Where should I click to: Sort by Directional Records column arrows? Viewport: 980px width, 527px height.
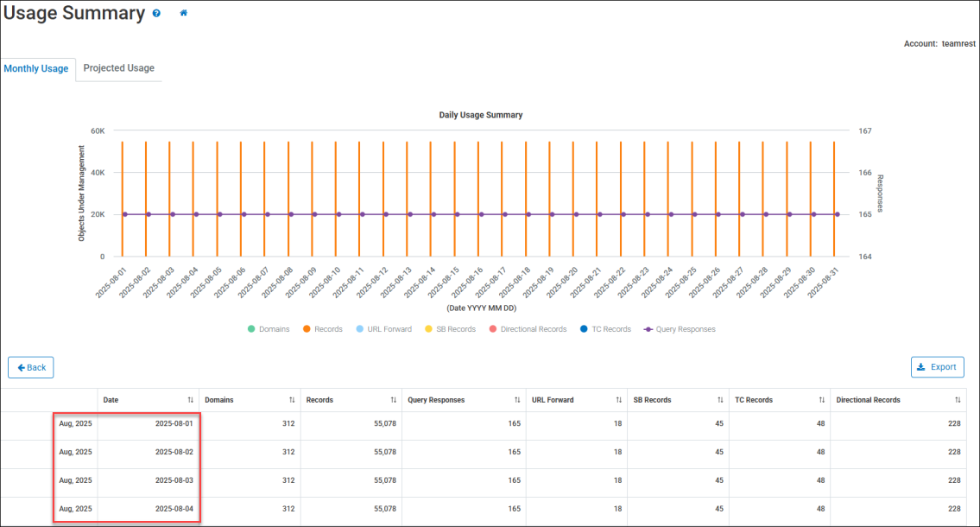(958, 400)
